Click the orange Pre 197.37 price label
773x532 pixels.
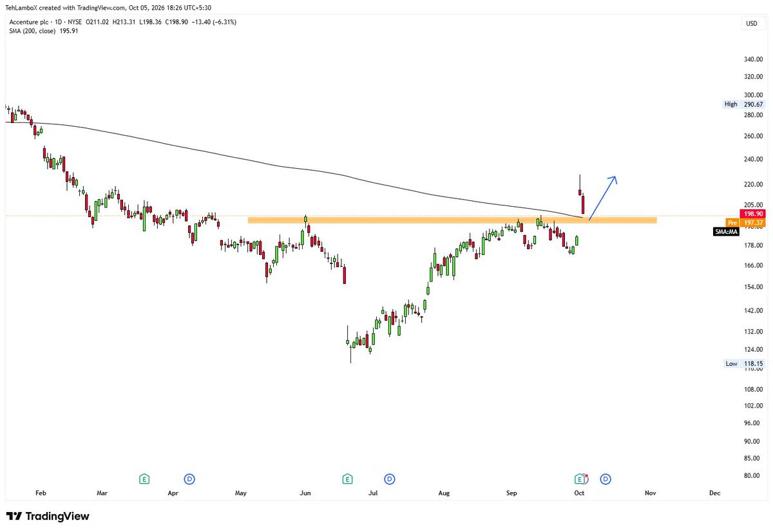[x=744, y=222]
